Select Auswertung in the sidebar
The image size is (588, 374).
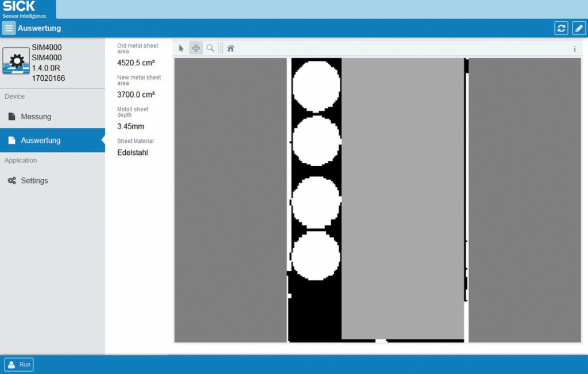pos(40,141)
